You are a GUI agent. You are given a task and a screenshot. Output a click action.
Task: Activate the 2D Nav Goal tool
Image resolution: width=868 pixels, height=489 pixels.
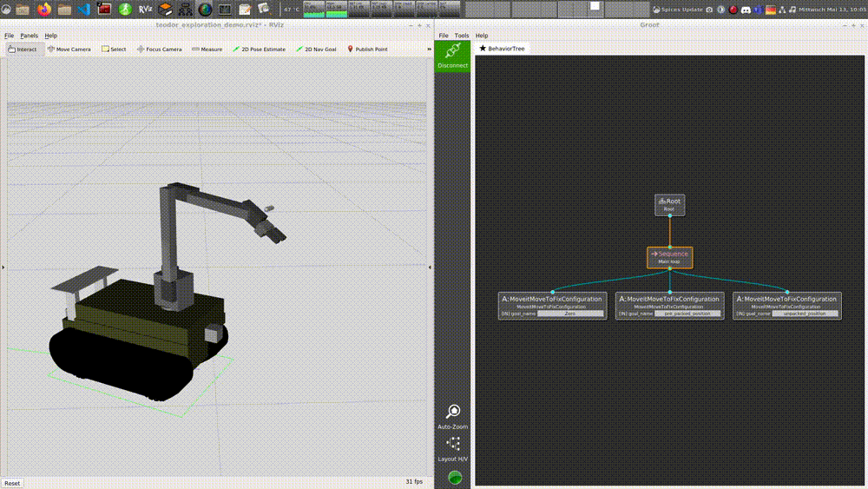(316, 50)
